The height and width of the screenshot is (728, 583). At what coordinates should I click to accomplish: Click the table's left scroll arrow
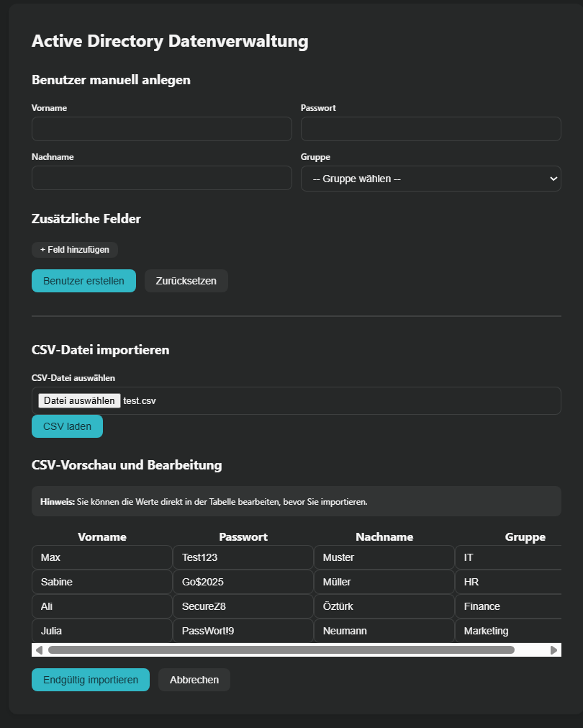(39, 650)
